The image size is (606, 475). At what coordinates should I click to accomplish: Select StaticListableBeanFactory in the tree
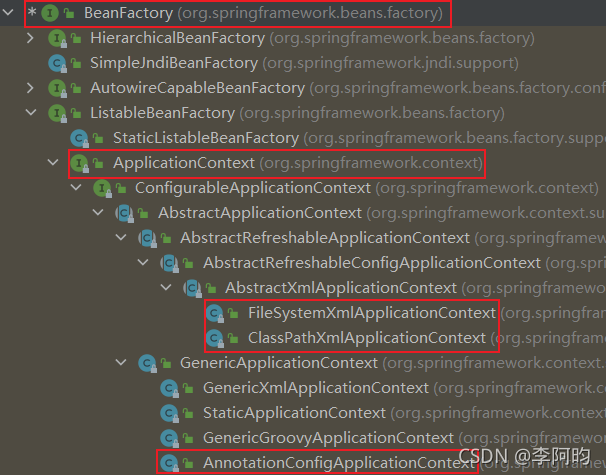pos(206,138)
